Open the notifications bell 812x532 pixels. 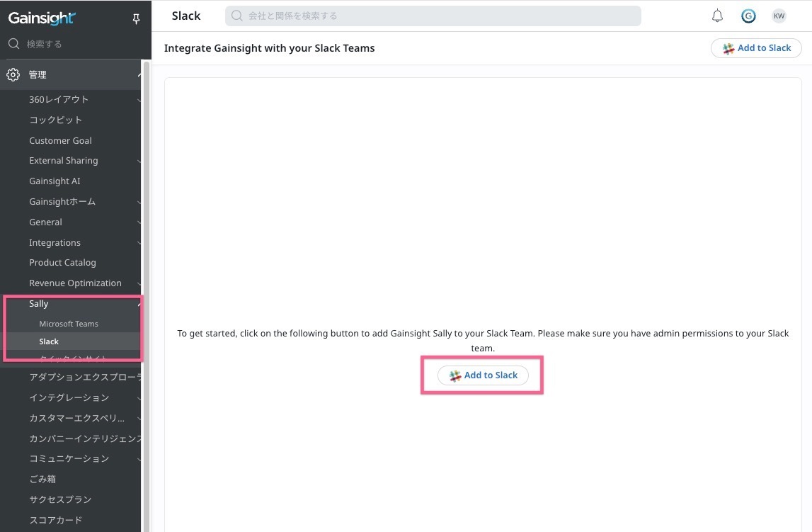(717, 16)
